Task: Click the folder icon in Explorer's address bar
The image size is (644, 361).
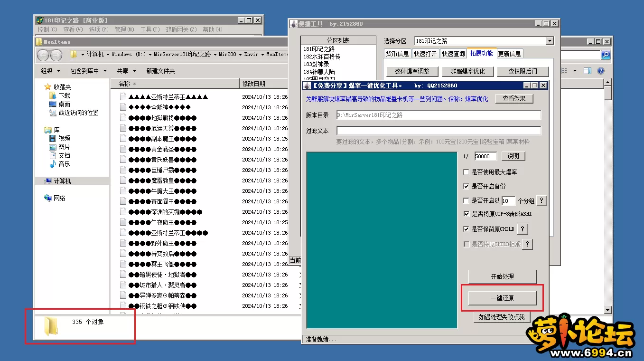Action: pos(74,55)
